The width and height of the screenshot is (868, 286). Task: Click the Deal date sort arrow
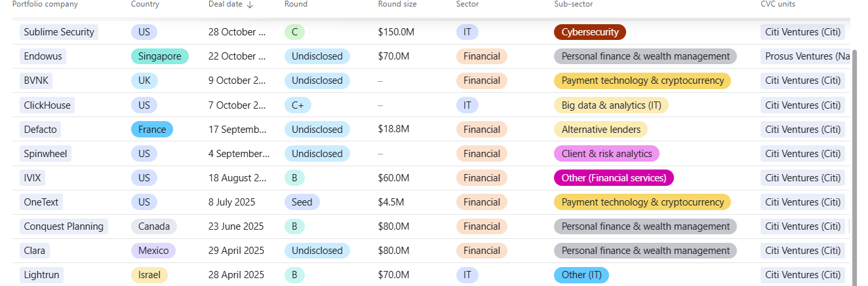(250, 5)
